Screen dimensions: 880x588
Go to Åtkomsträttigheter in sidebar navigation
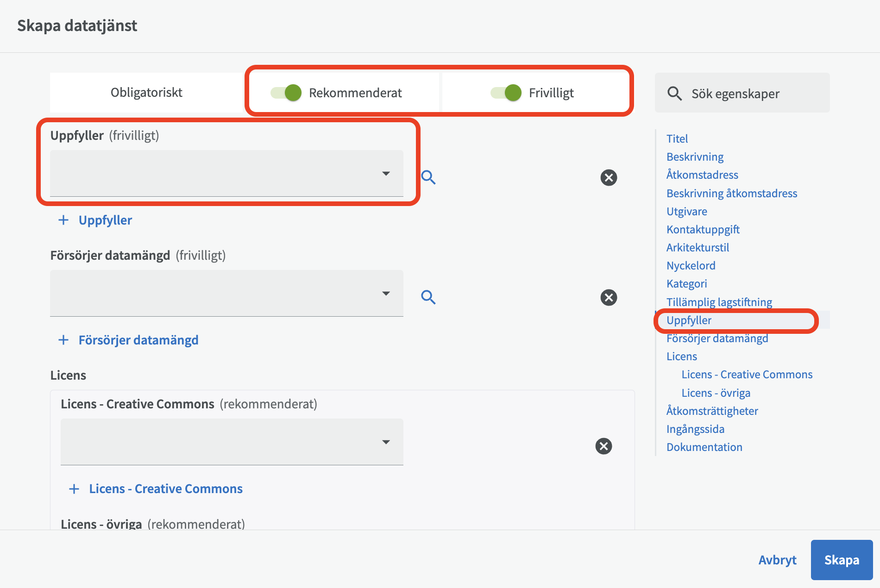point(712,411)
